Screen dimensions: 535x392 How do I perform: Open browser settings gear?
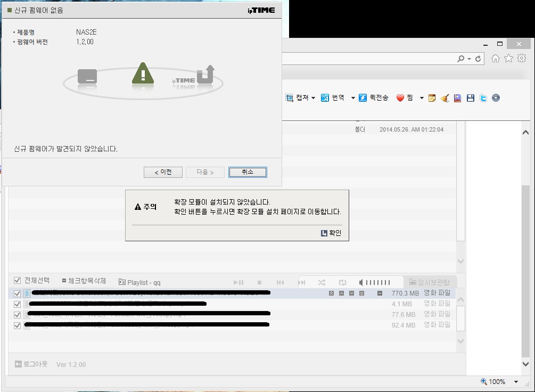(x=522, y=59)
